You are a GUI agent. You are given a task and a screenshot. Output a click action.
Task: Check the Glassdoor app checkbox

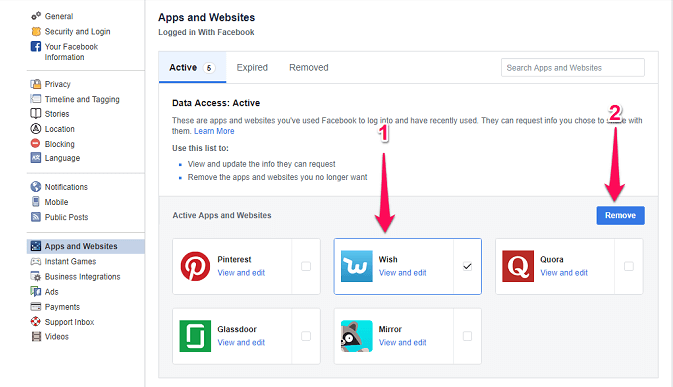click(306, 336)
